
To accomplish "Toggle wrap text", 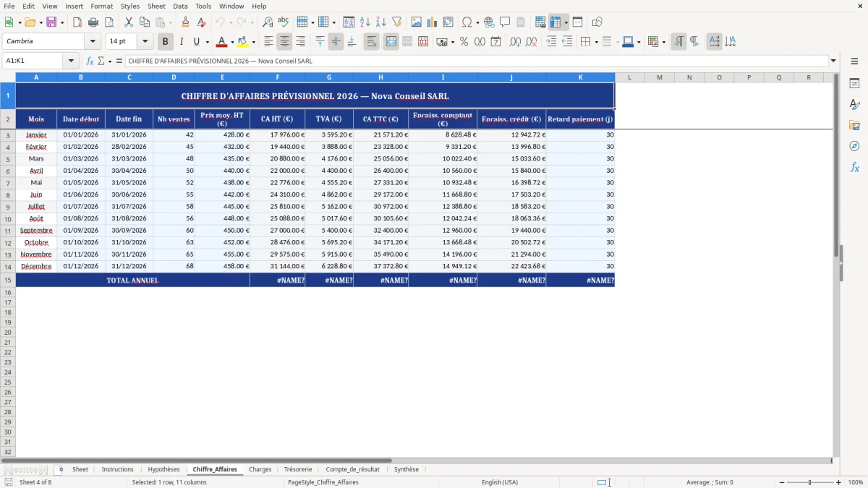I will click(371, 42).
